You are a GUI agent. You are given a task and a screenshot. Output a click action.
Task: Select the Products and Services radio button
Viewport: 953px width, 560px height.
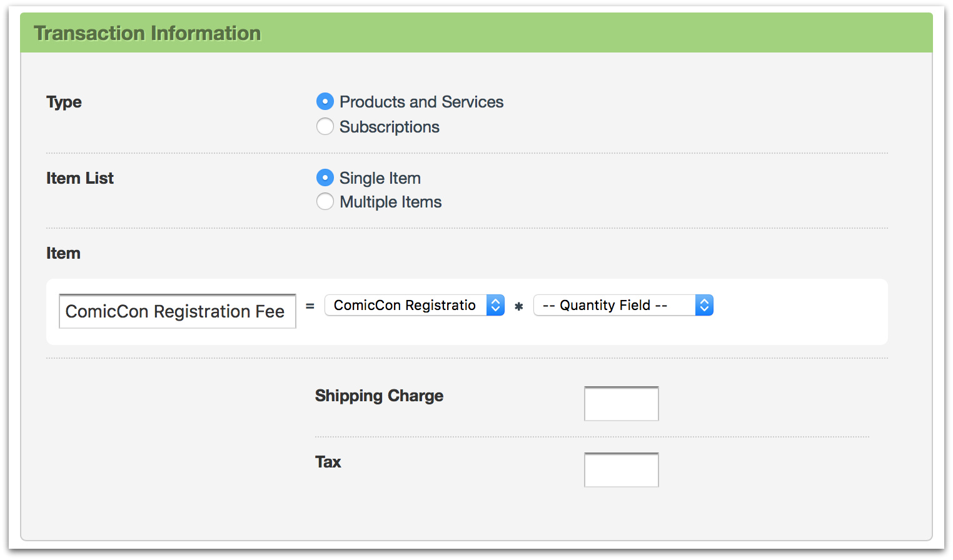(325, 101)
